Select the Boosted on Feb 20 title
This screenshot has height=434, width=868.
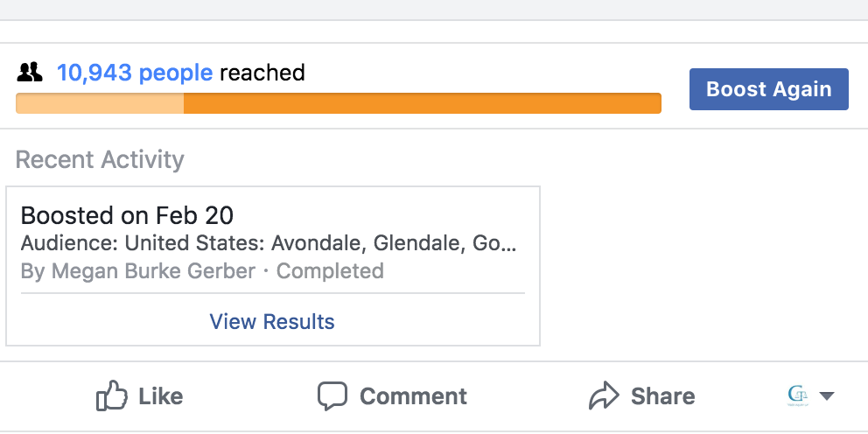click(x=127, y=215)
